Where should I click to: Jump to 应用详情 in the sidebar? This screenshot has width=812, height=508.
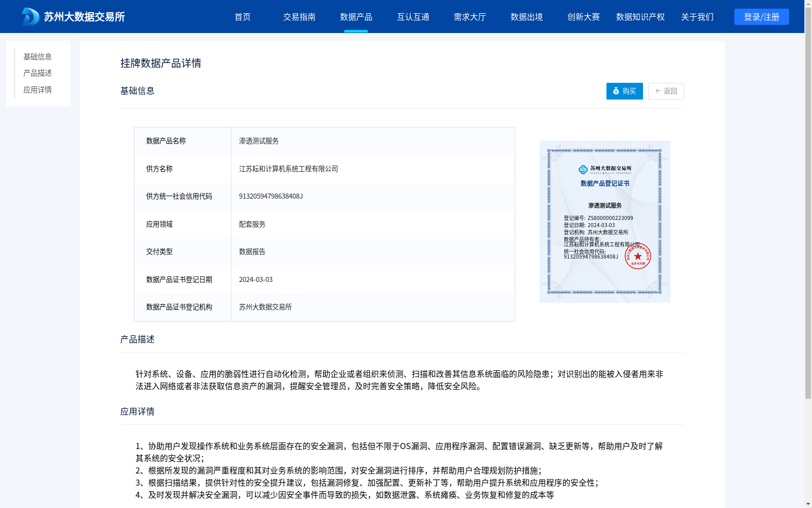click(38, 90)
